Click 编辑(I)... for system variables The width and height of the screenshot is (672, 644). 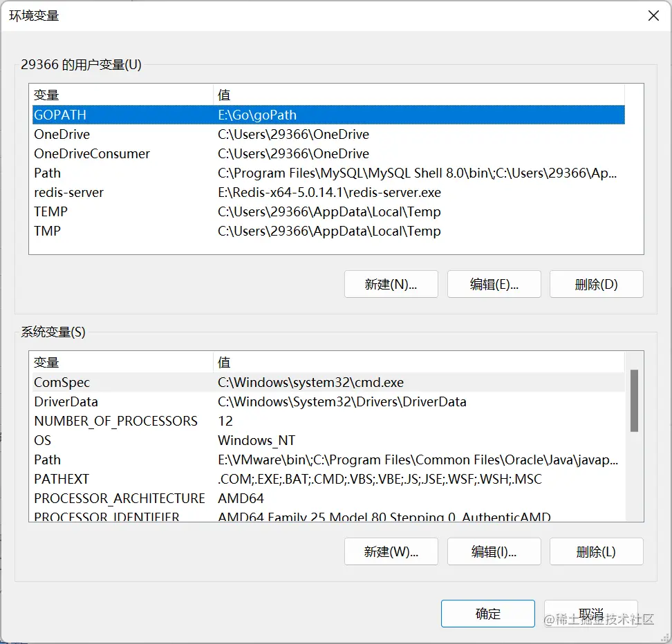494,551
